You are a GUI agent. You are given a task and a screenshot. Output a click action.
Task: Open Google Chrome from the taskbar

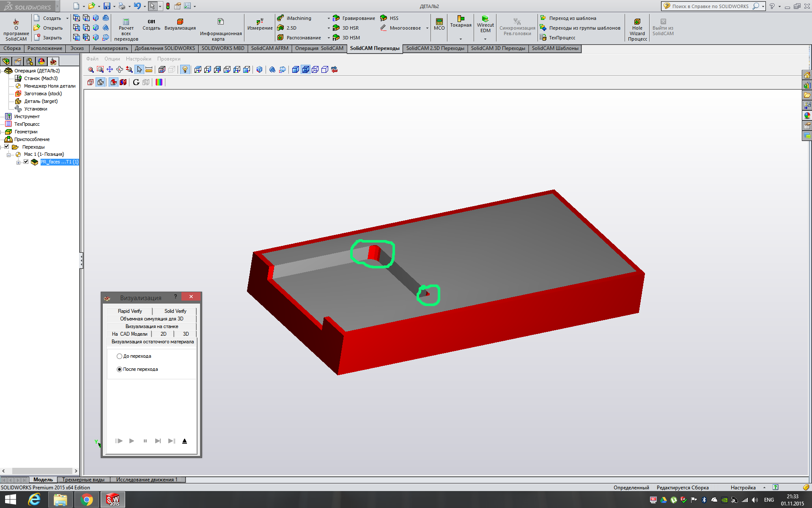click(x=87, y=500)
